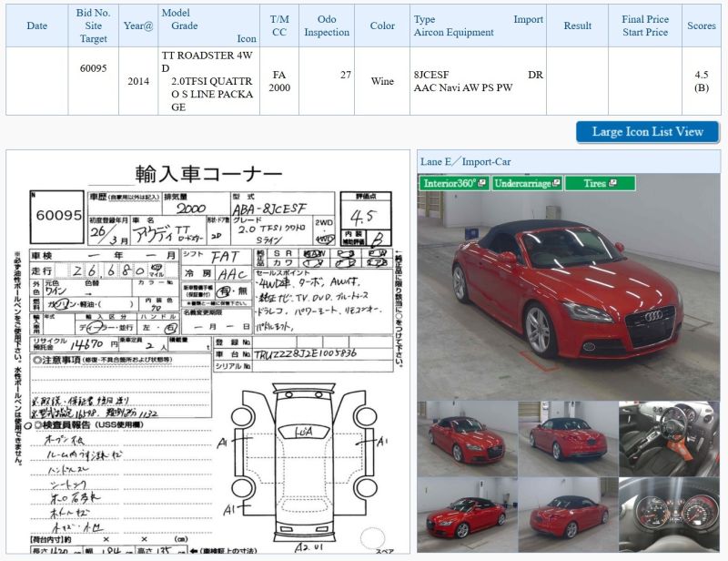Select Wine color cell

(x=382, y=81)
